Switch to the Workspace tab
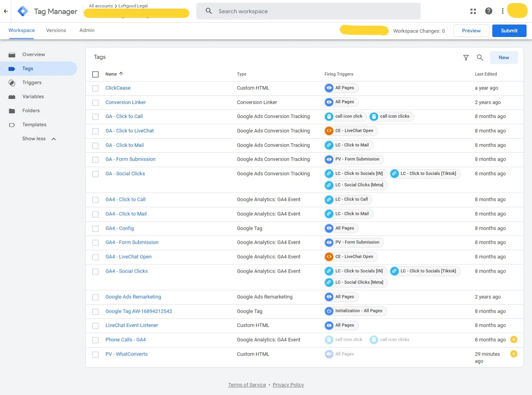The width and height of the screenshot is (532, 395). coord(21,30)
